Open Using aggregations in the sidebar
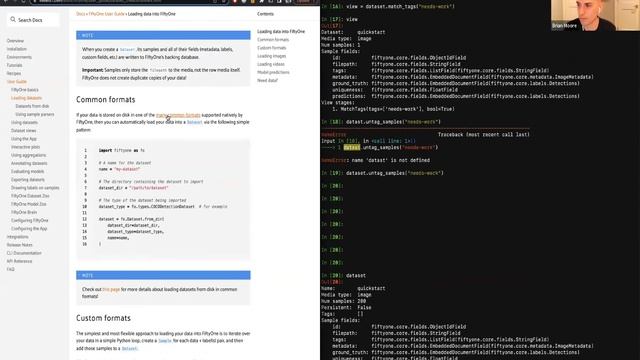Screen dimensions: 640x360 (x=29, y=155)
